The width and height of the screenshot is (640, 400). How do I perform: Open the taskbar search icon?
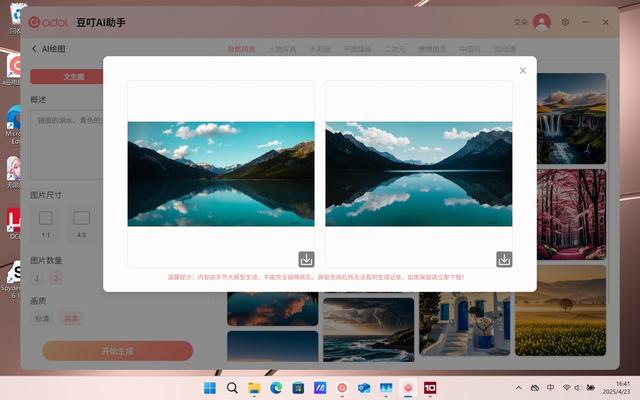pos(232,387)
